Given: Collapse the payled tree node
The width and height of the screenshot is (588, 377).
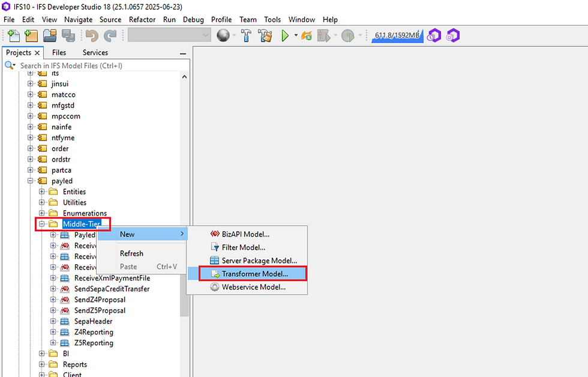Looking at the screenshot, I should pyautogui.click(x=31, y=181).
